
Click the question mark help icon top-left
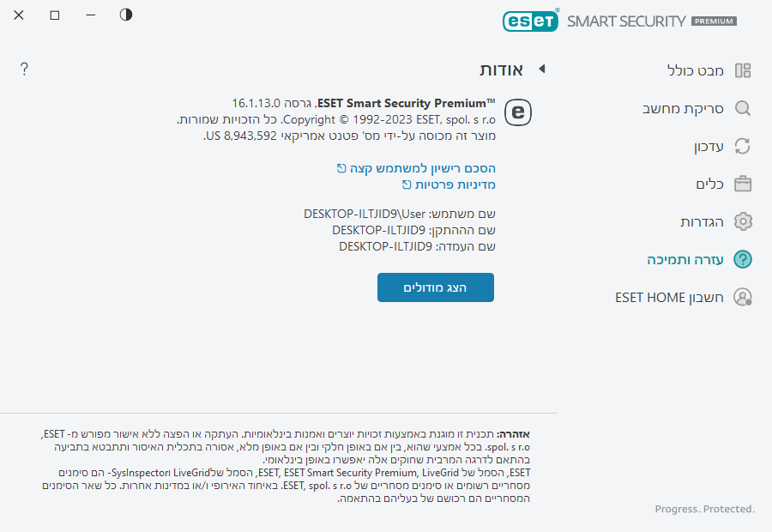click(24, 69)
